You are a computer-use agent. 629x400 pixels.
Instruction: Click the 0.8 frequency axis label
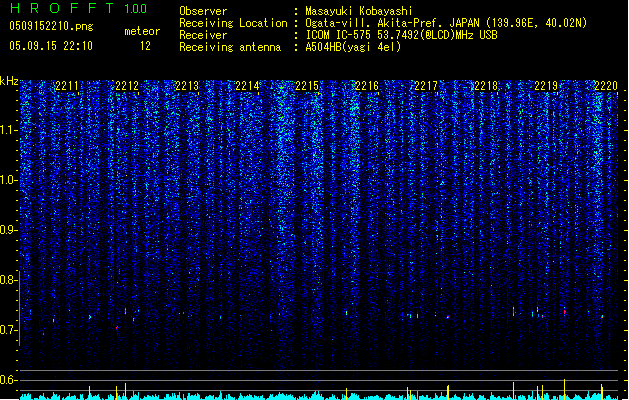[9, 280]
